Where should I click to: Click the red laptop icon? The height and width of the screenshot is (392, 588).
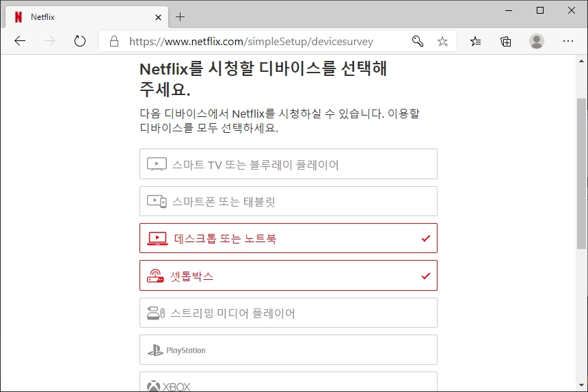click(157, 239)
